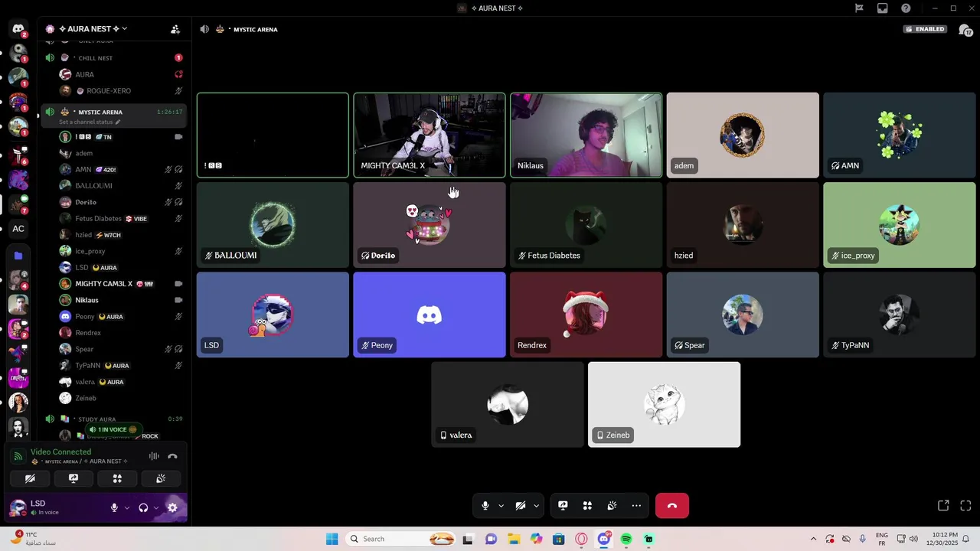This screenshot has width=980, height=551.
Task: Turn on camera in bottom call bar
Action: [521, 506]
